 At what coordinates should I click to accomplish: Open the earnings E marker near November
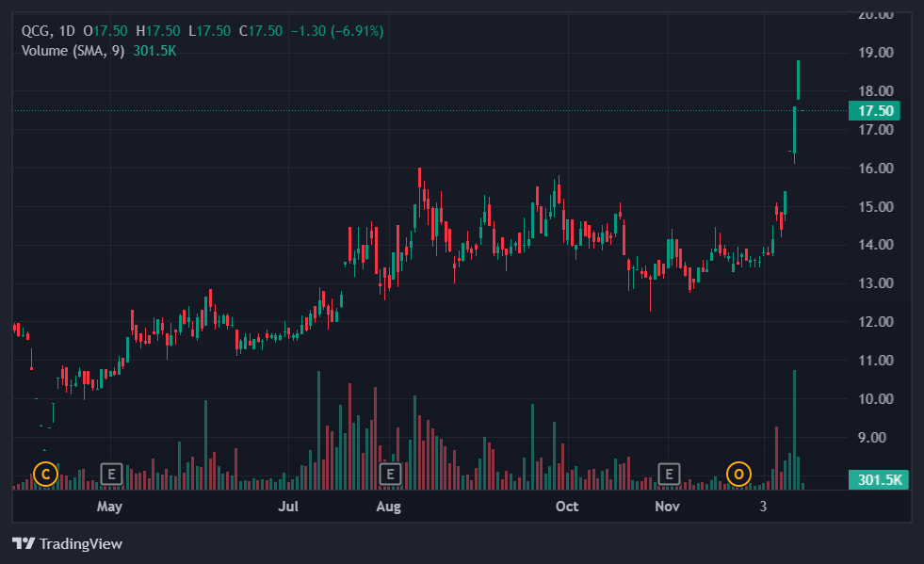click(x=669, y=474)
